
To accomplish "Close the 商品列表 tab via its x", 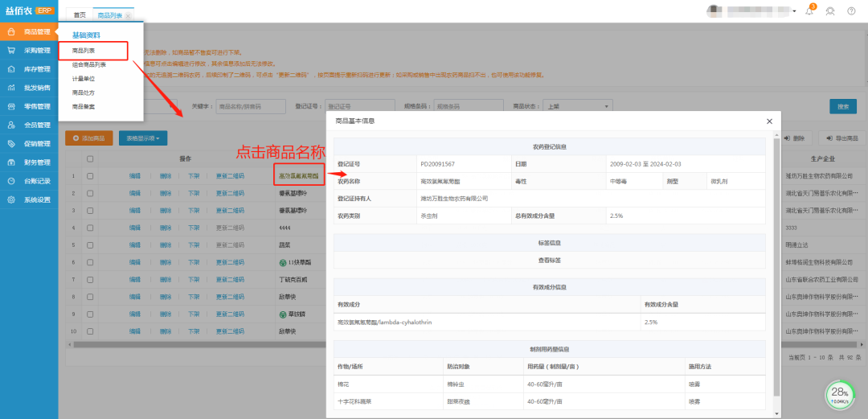I will pyautogui.click(x=128, y=16).
